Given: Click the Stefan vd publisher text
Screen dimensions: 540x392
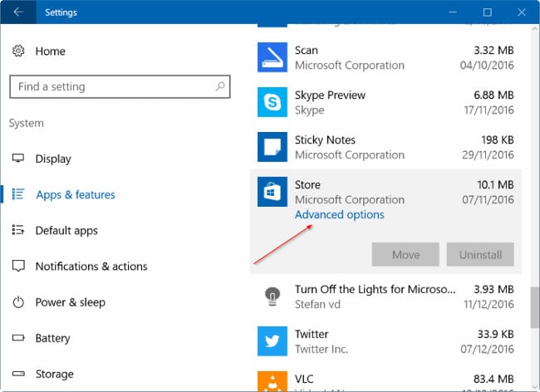Looking at the screenshot, I should tap(317, 305).
